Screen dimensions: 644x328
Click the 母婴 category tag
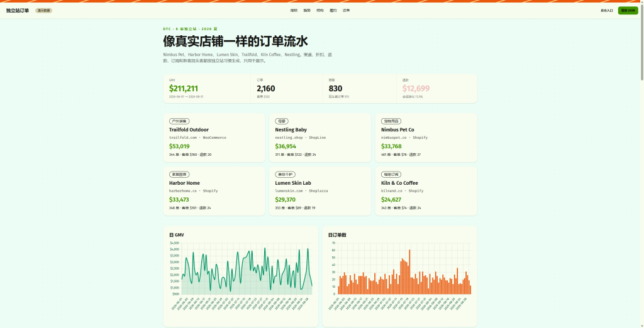click(281, 121)
